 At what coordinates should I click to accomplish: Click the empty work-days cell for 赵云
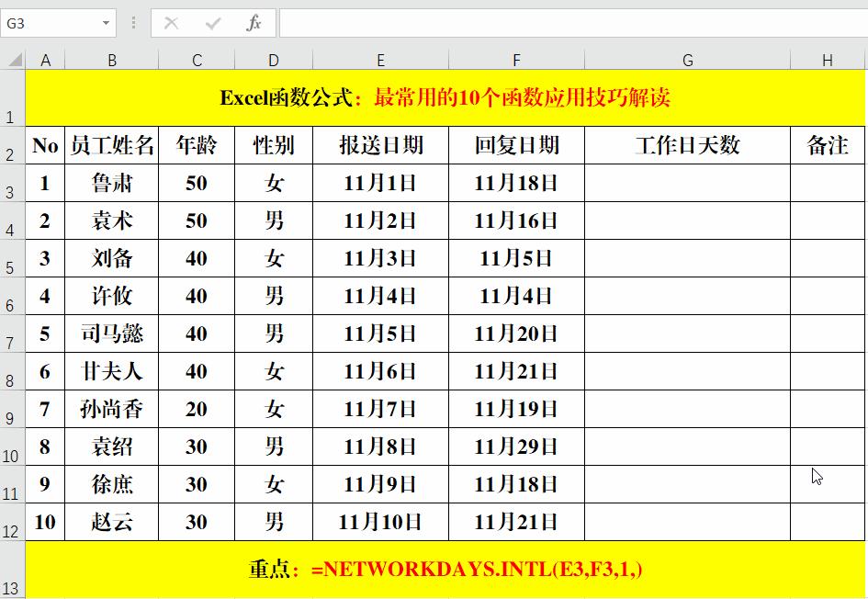[687, 521]
